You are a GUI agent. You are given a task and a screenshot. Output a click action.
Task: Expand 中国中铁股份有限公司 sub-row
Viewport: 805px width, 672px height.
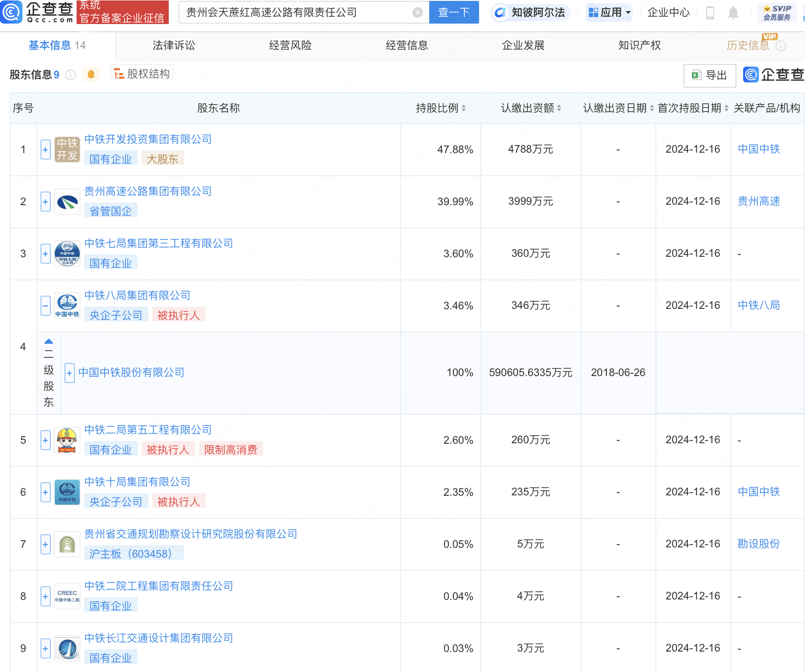(69, 373)
